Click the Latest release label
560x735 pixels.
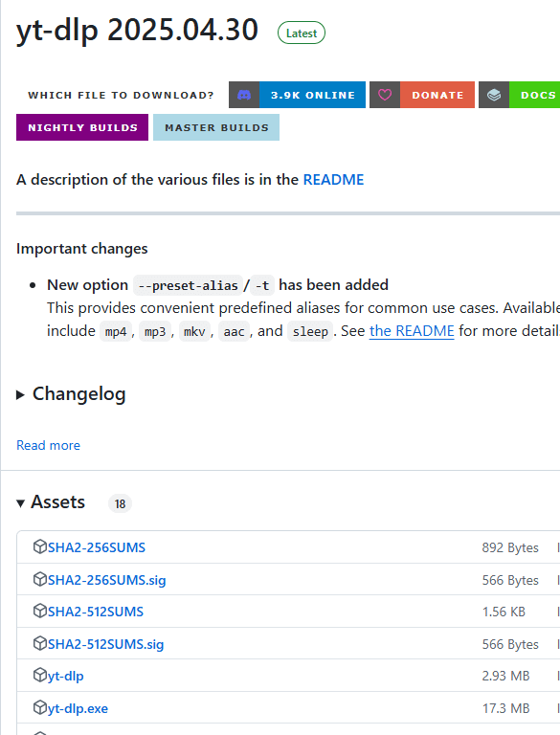click(302, 33)
